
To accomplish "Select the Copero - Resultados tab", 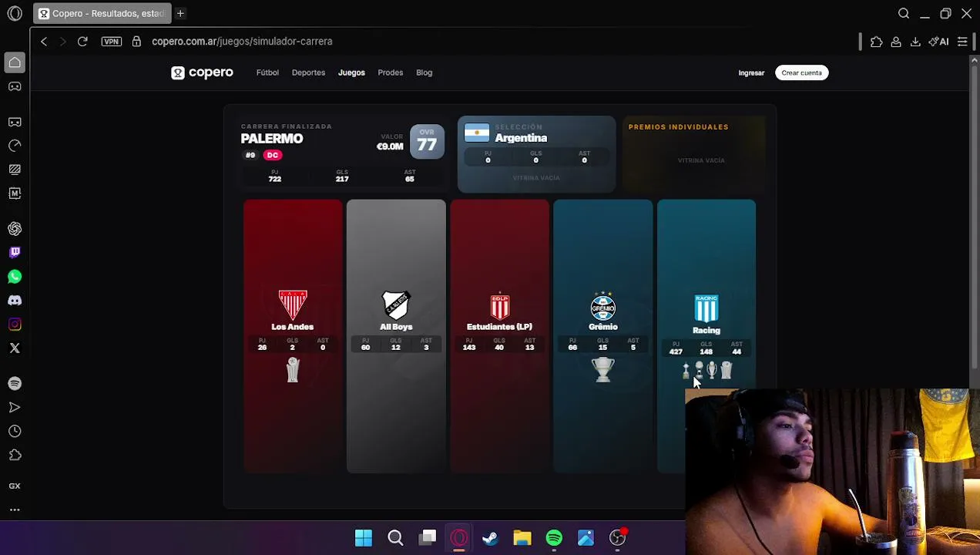I will pyautogui.click(x=102, y=13).
